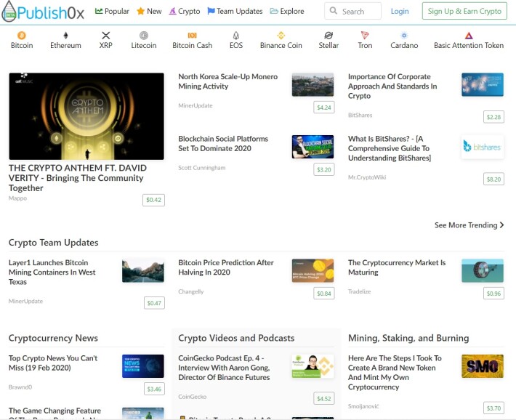Open The Cryptocurrency Market Is Maturing article
The height and width of the screenshot is (420, 516).
click(x=397, y=267)
